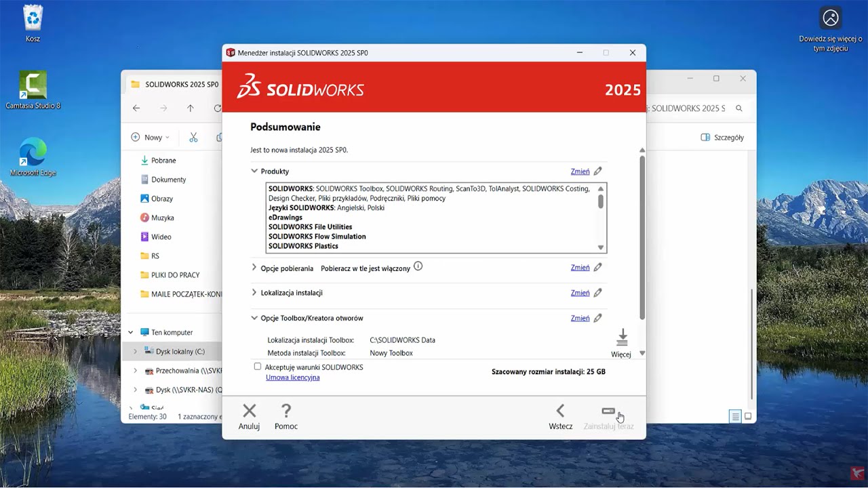Click the forward arrow in File Explorer

click(x=163, y=108)
